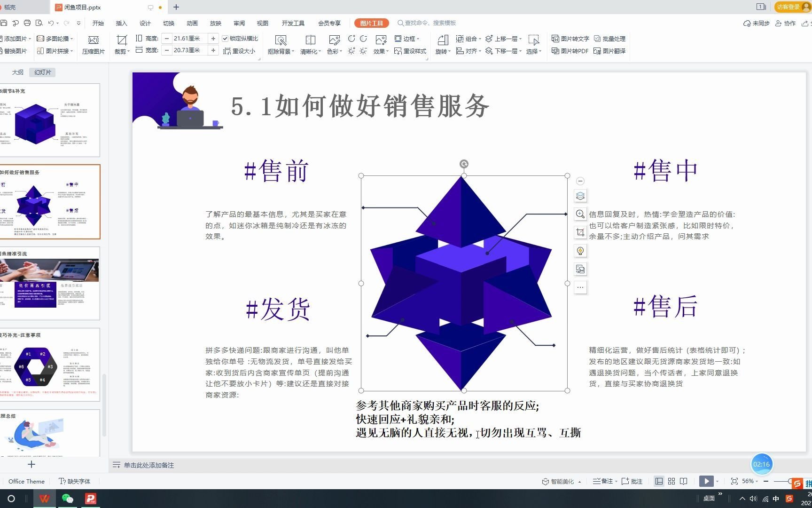Select the Picture Tools tab
Viewport: 812px width, 508px height.
371,23
